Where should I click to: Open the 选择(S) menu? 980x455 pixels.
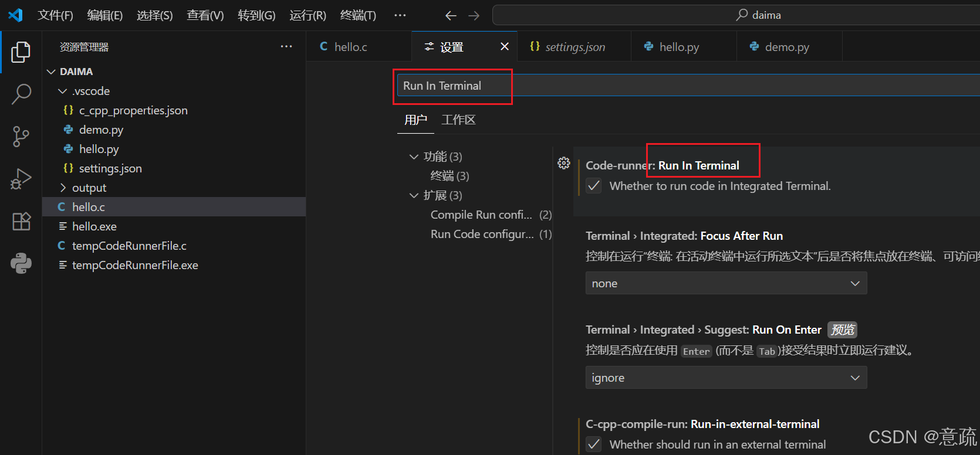[155, 15]
